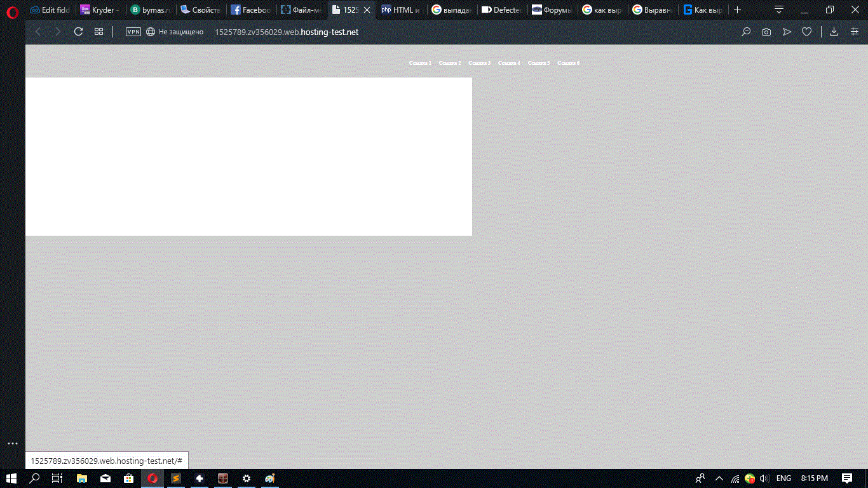Image resolution: width=868 pixels, height=488 pixels.
Task: Click the Ссылка 1 navigation link
Action: pyautogui.click(x=420, y=63)
